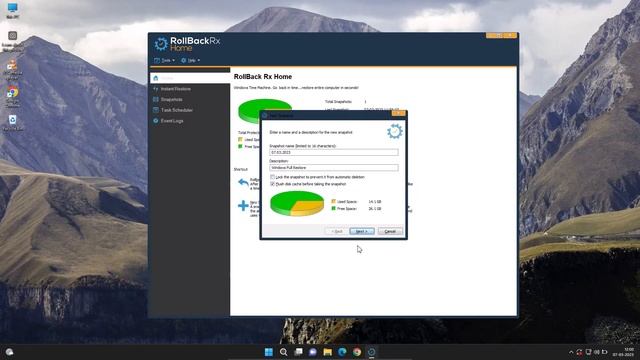Click the Cancel button in dialog
The image size is (640, 360).
click(x=390, y=231)
